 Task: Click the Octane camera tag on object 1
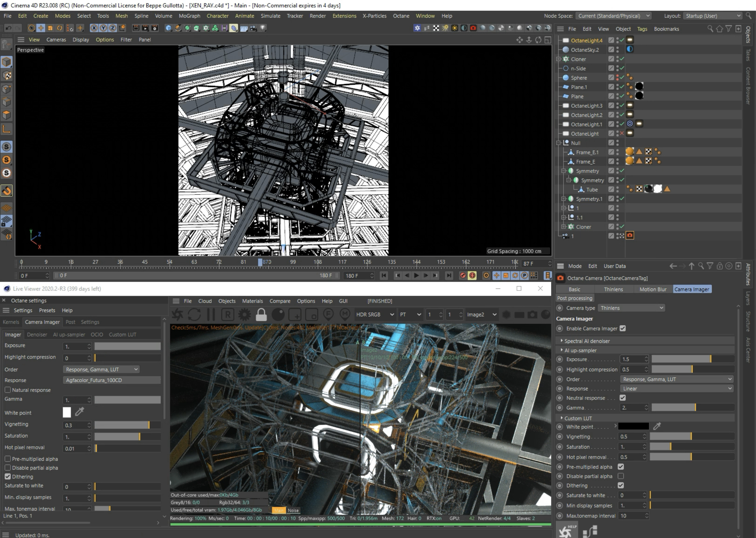(x=630, y=235)
